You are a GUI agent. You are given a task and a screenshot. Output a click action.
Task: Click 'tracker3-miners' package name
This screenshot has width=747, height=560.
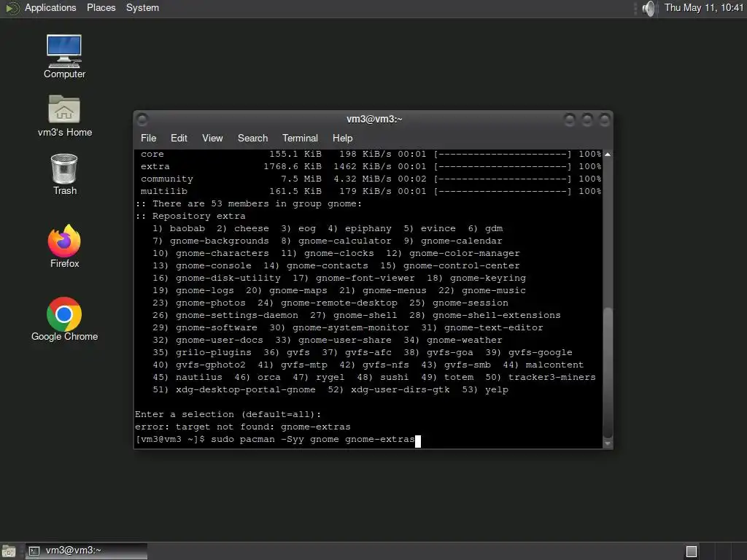[551, 377]
